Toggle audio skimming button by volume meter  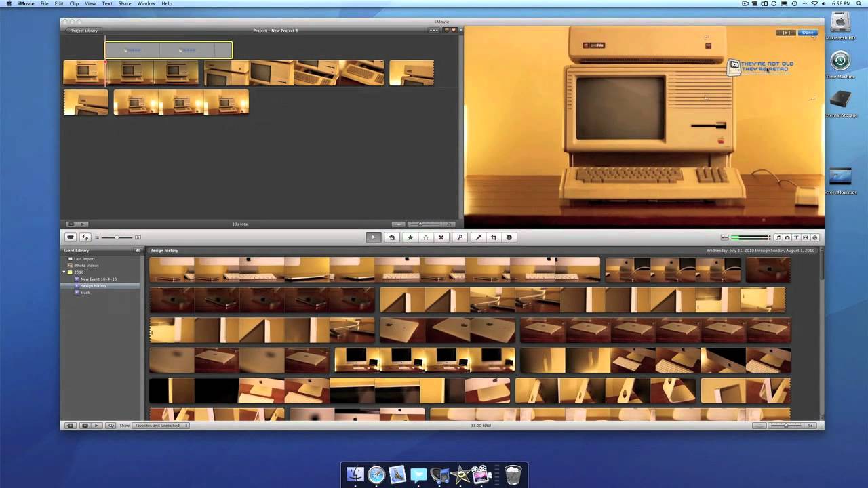pos(724,237)
